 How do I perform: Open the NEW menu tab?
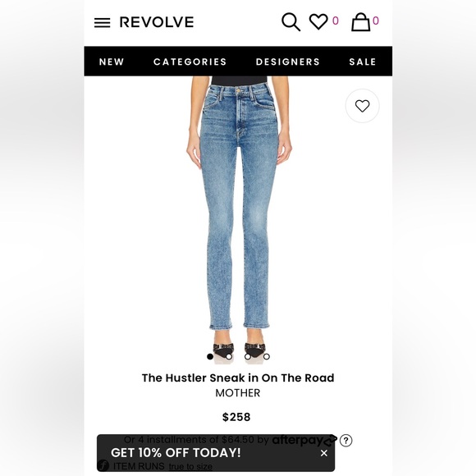point(112,62)
